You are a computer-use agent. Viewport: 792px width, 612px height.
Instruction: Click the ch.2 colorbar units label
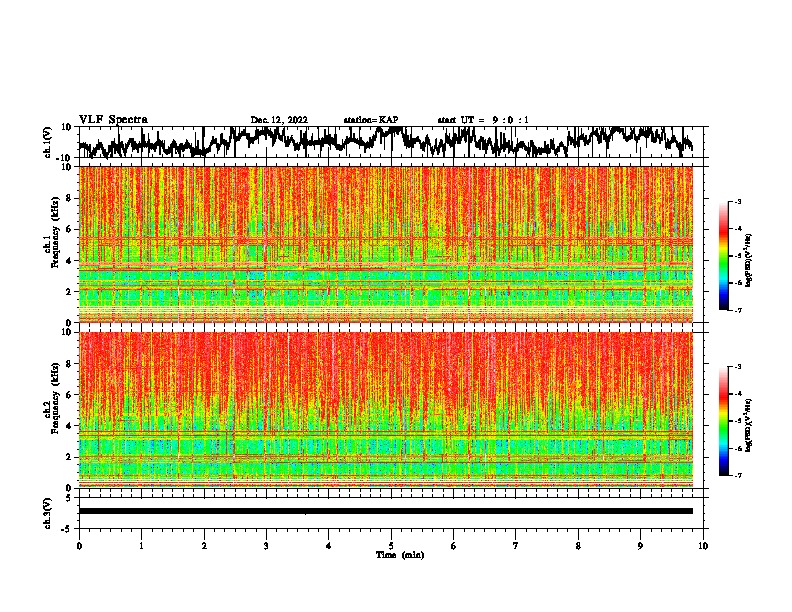[x=749, y=426]
